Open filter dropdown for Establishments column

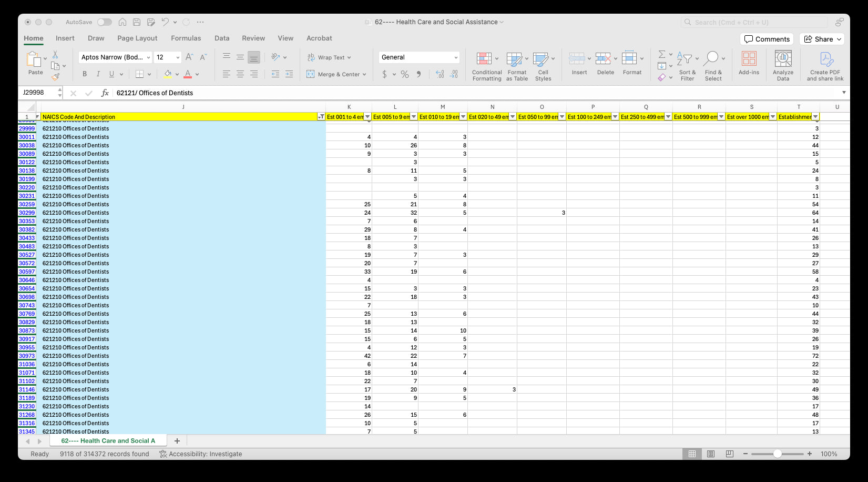[815, 117]
